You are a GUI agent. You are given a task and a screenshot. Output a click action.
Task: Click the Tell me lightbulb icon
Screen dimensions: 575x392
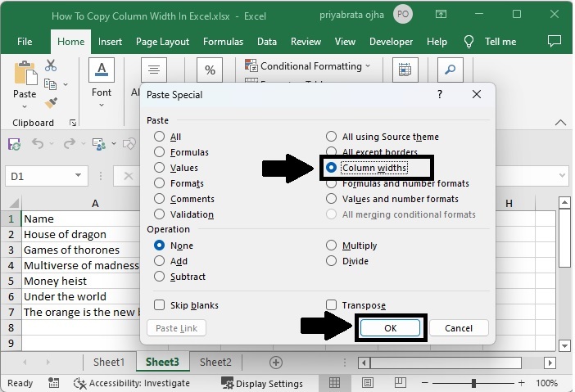tap(469, 42)
